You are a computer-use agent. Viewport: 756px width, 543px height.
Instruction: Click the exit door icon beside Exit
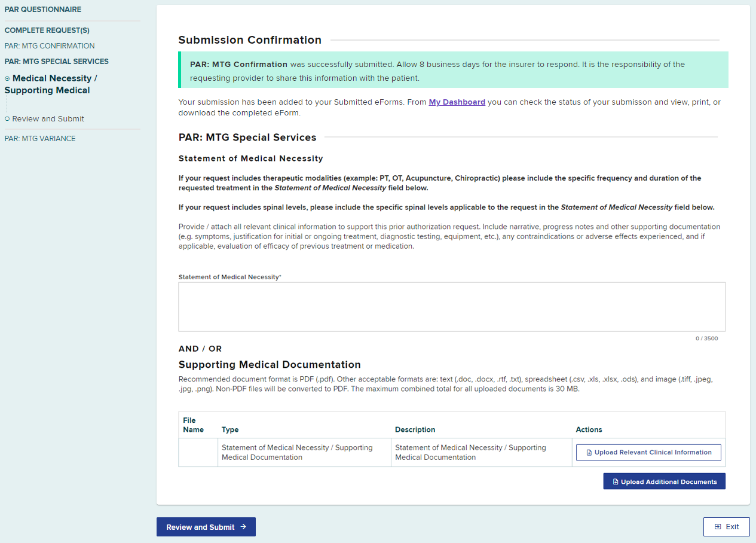pyautogui.click(x=718, y=527)
